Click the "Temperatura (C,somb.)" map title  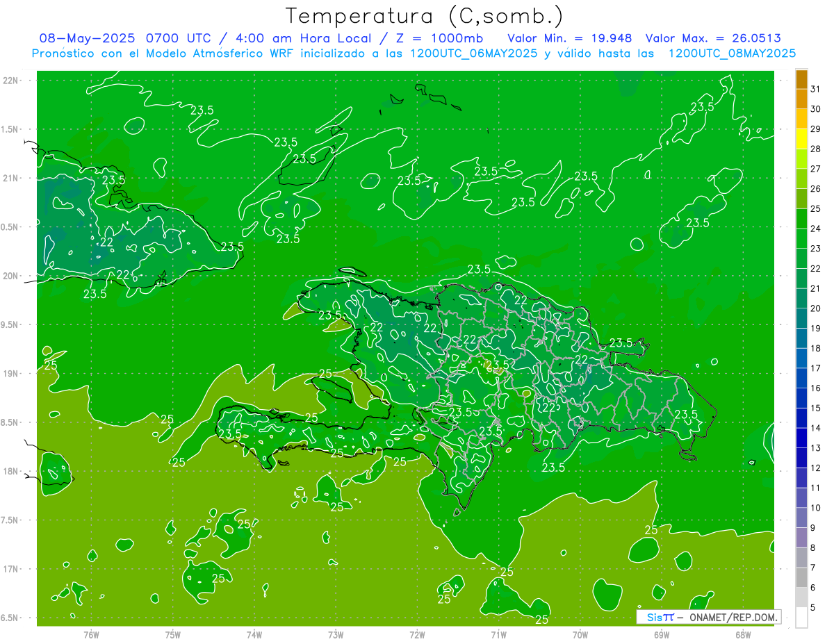click(424, 16)
